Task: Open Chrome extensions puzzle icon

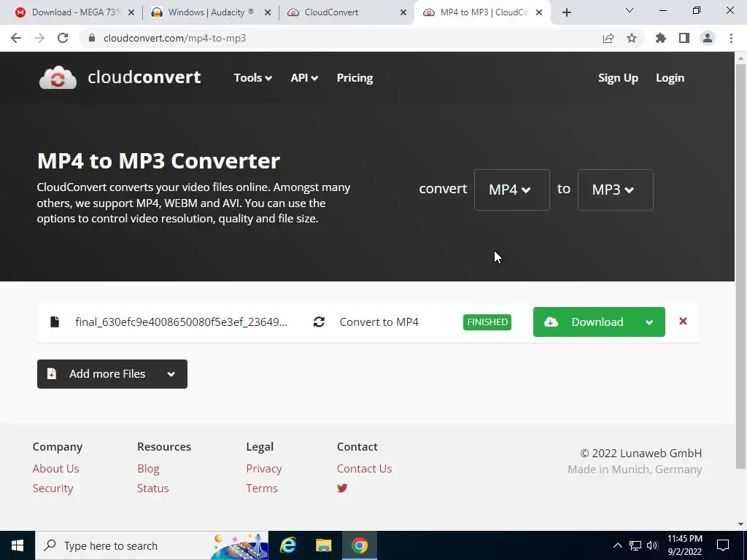Action: (660, 38)
